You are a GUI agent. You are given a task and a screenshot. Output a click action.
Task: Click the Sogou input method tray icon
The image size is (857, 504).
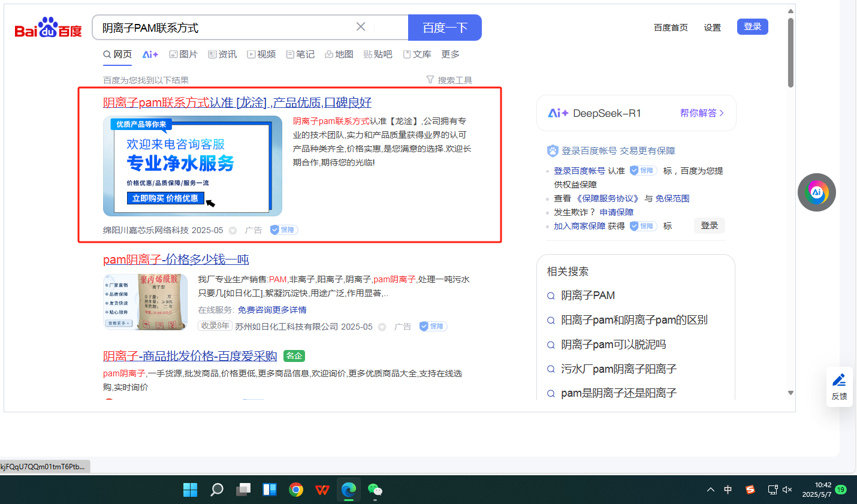pos(750,490)
